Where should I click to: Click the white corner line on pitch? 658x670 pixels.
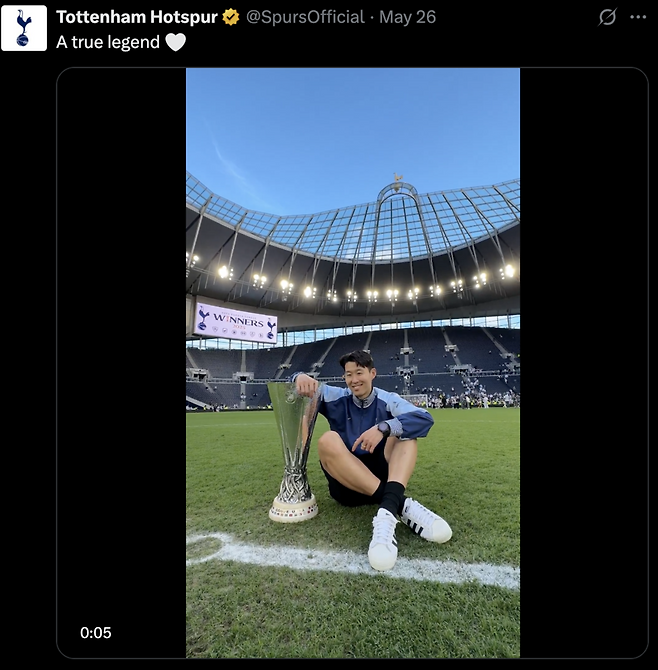pyautogui.click(x=352, y=561)
